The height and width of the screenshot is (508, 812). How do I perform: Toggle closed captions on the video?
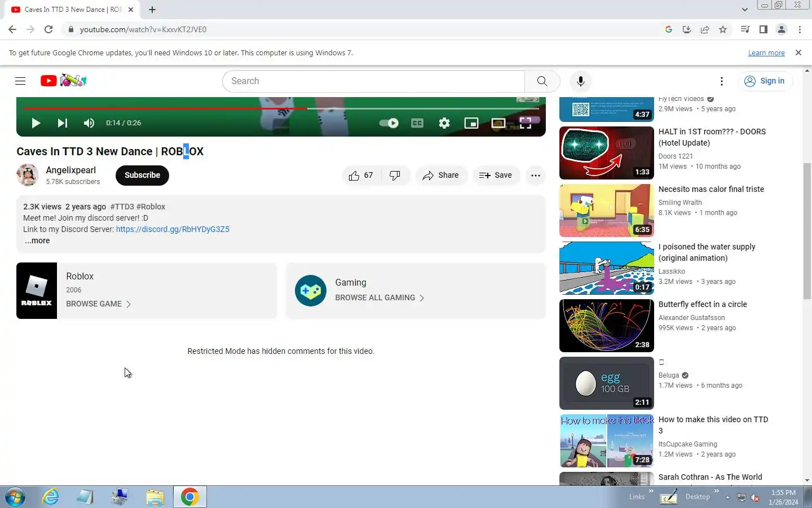(417, 123)
